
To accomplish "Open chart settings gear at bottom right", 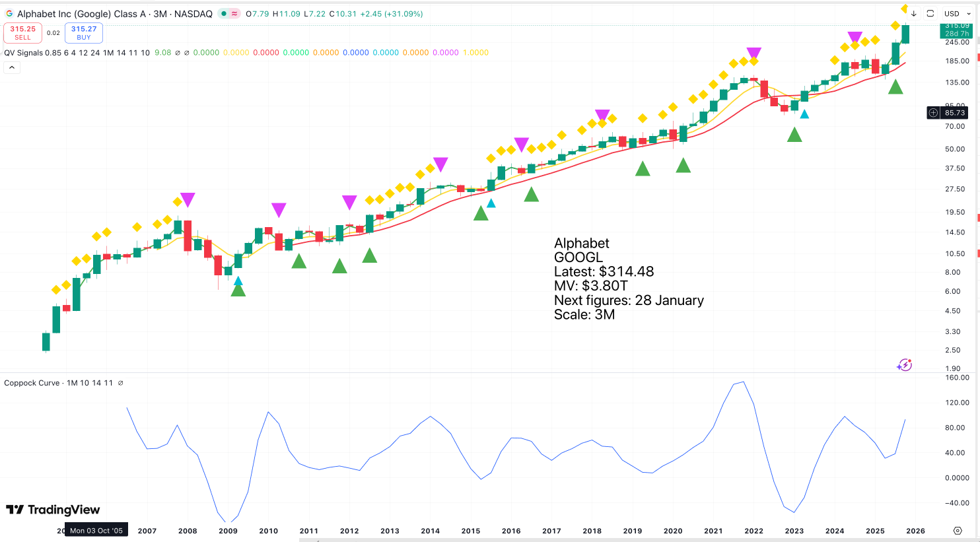I will (958, 531).
